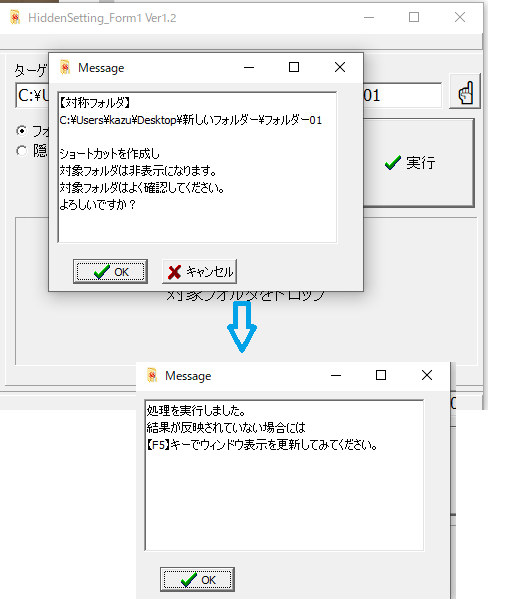Click OK in the upper Message dialog
This screenshot has height=605, width=525.
coord(110,272)
